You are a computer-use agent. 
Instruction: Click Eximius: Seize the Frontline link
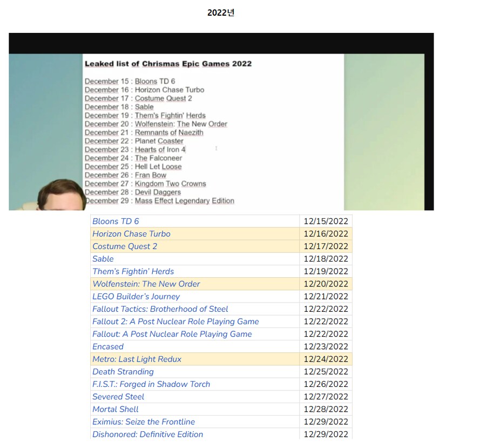144,422
